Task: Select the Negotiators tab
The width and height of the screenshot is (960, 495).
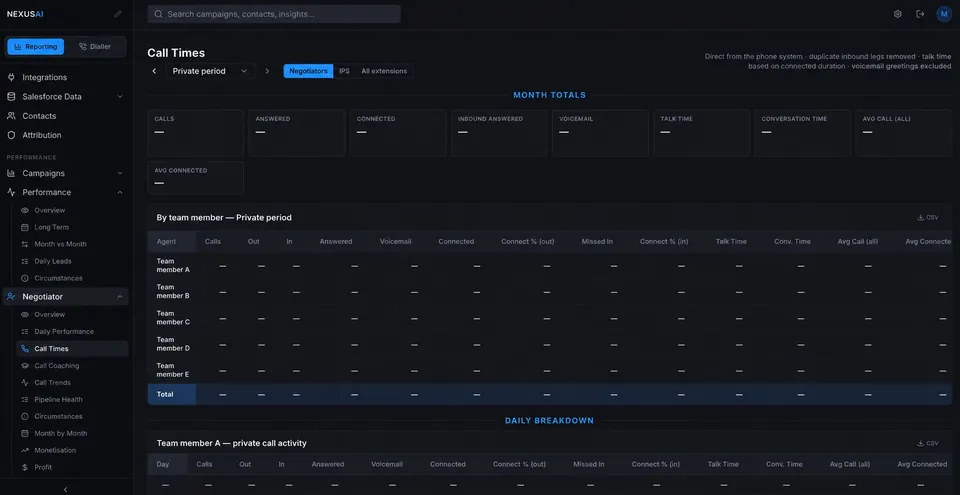Action: tap(309, 71)
